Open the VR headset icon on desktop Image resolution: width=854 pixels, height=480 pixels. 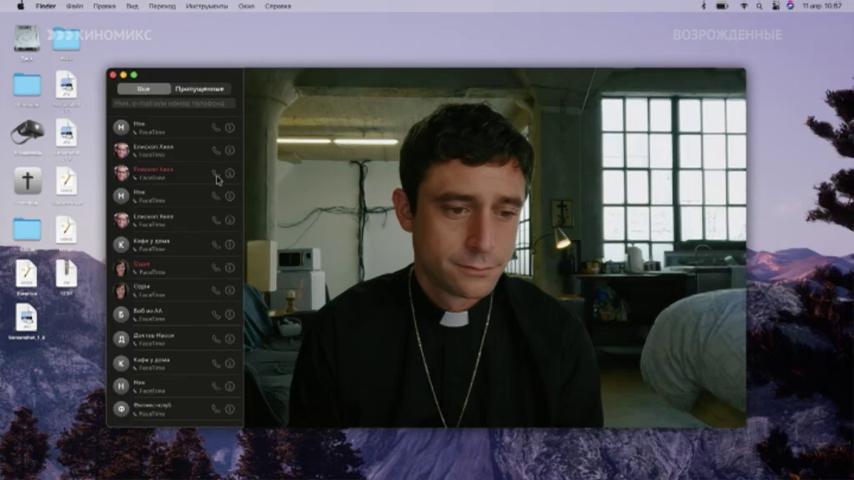27,132
